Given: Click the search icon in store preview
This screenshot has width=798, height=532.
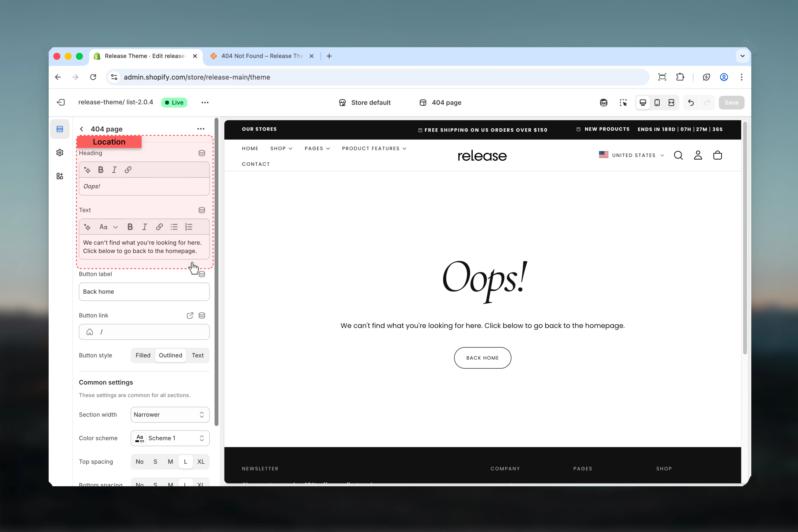Looking at the screenshot, I should [x=678, y=156].
